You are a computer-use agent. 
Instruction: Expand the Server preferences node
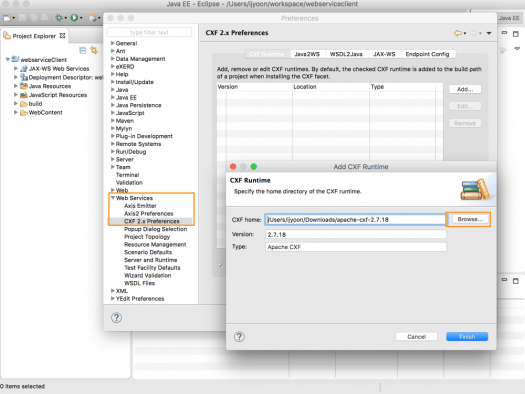[x=113, y=159]
